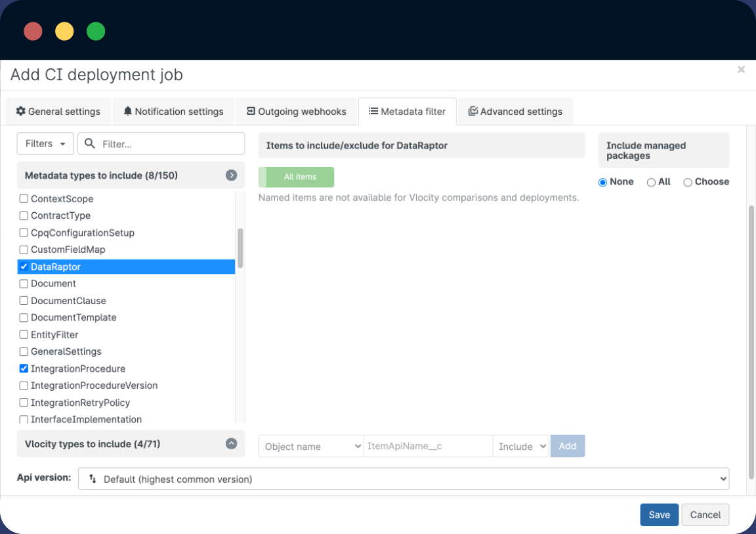Viewport: 756px width, 534px height.
Task: Collapse the Metadata types to include section
Action: (x=231, y=175)
